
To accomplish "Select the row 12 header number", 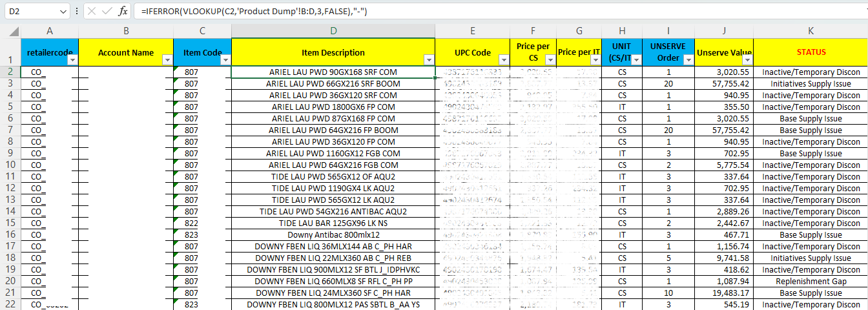I will pyautogui.click(x=10, y=188).
